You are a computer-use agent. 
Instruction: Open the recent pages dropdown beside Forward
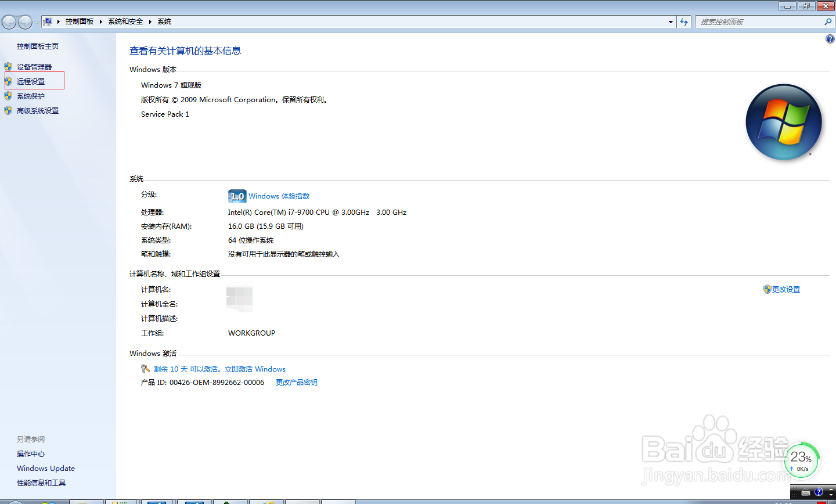37,22
